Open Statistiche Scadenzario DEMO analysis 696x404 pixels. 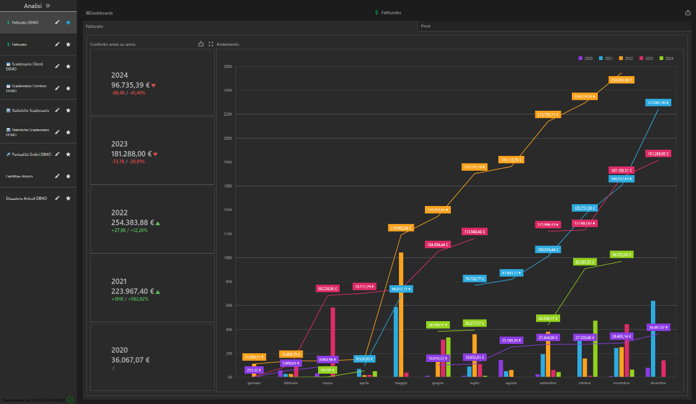[27, 132]
